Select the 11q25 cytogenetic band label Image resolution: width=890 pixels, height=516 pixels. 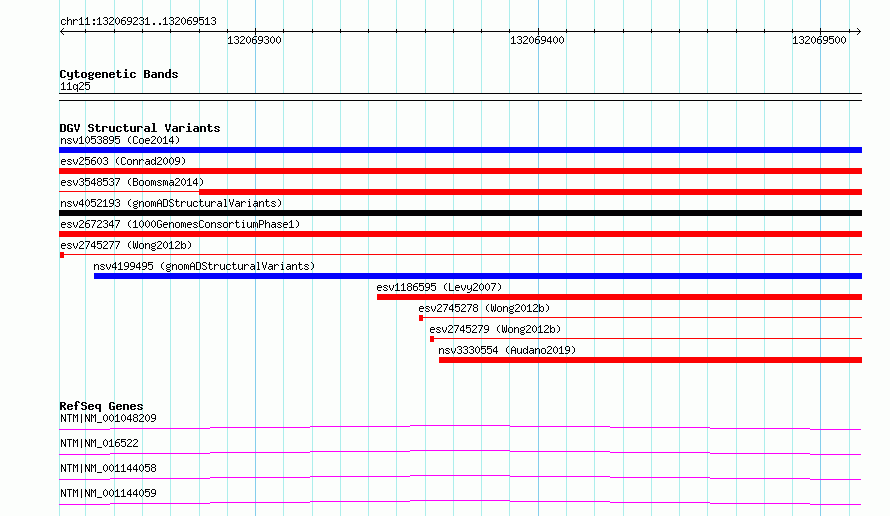pyautogui.click(x=75, y=86)
